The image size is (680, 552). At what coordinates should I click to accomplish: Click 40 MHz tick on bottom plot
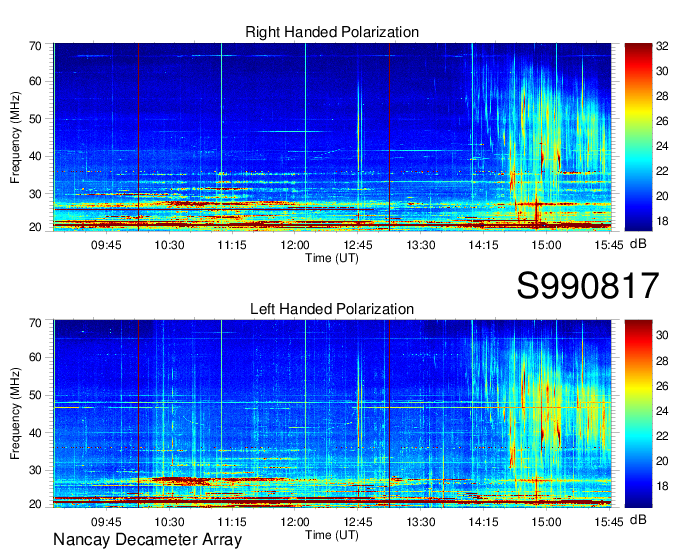[35, 433]
